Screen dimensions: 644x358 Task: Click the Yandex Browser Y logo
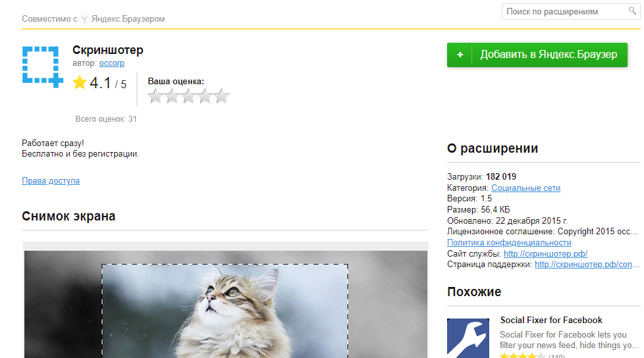pyautogui.click(x=84, y=19)
